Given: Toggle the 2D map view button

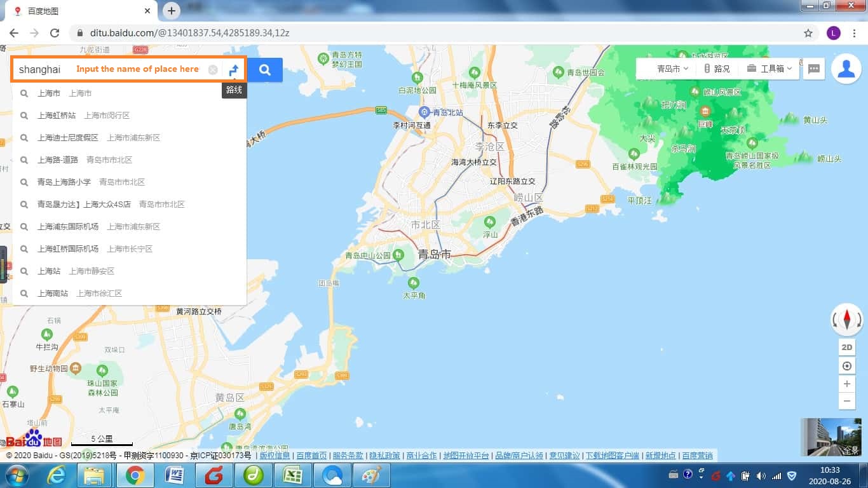Looking at the screenshot, I should pos(846,347).
